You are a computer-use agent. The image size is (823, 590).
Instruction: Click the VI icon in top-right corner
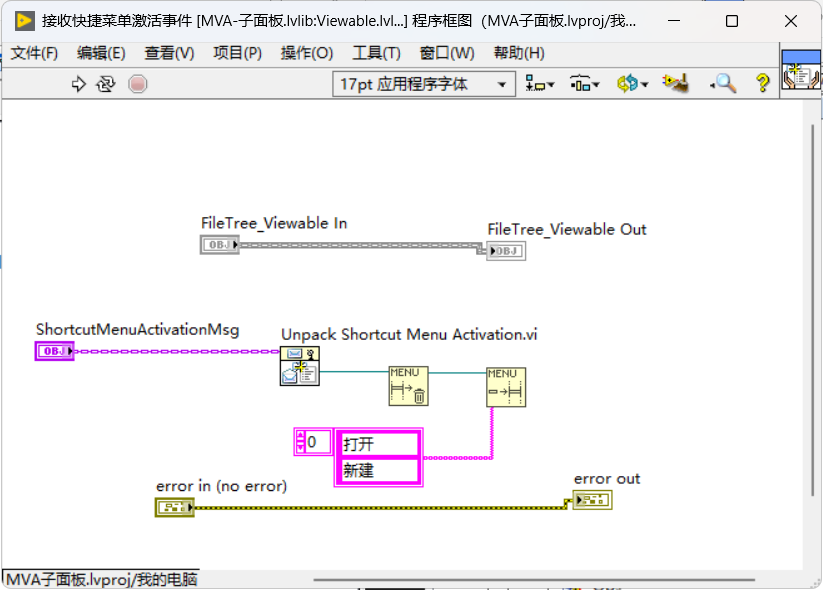[x=801, y=70]
